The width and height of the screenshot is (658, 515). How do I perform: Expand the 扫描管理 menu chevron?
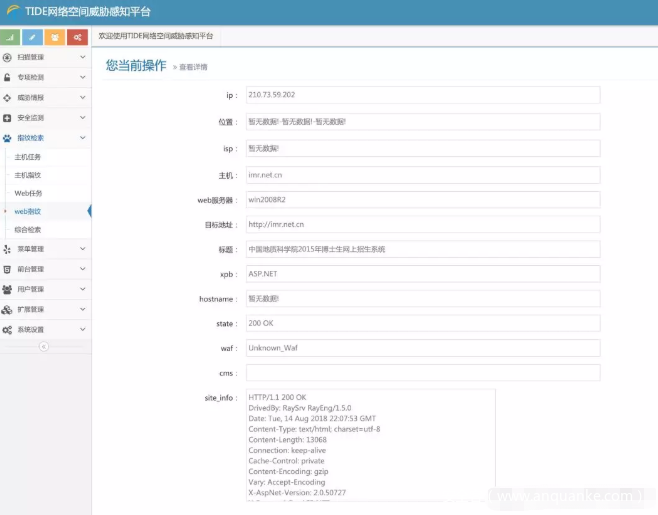click(83, 57)
